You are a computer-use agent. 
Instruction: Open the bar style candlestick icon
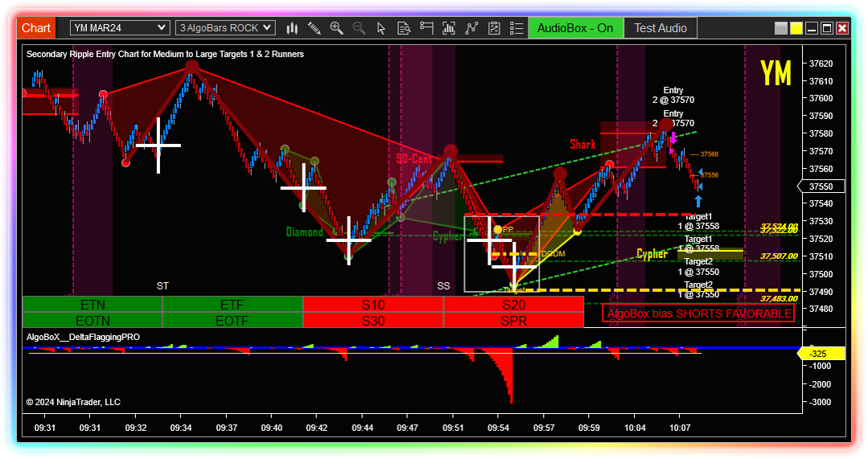click(292, 28)
